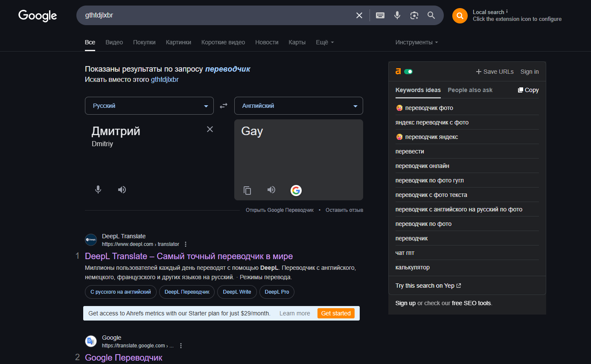The height and width of the screenshot is (364, 591).
Task: Listen to the translation audio
Action: pyautogui.click(x=271, y=190)
